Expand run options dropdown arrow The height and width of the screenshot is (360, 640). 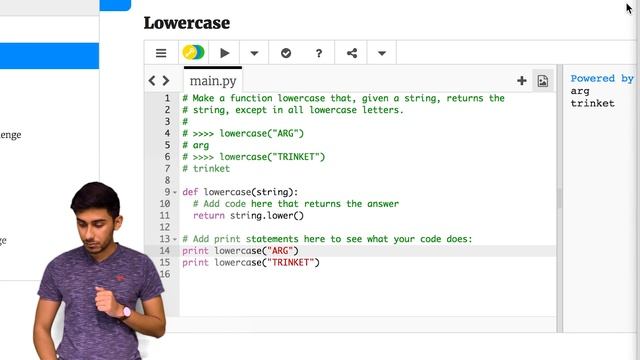254,53
